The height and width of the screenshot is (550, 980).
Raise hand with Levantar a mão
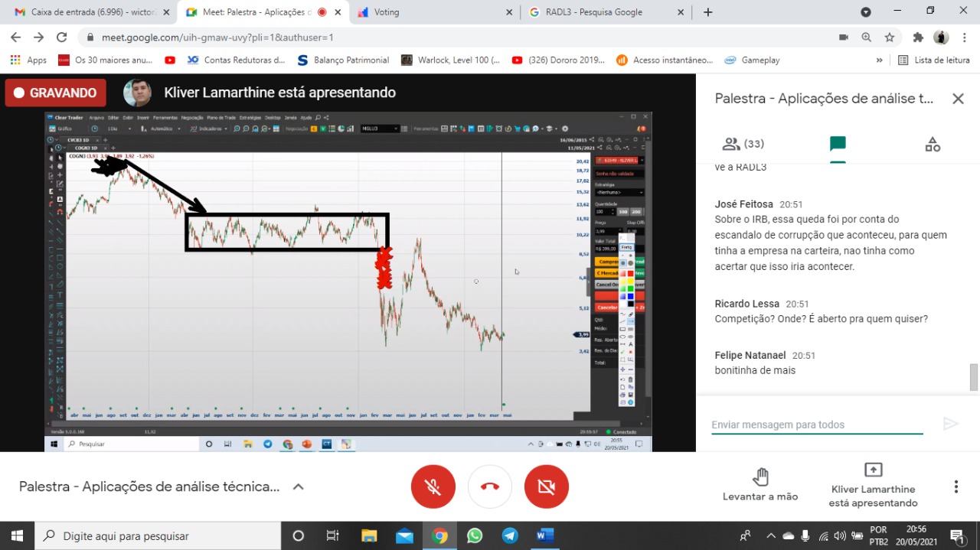(760, 485)
